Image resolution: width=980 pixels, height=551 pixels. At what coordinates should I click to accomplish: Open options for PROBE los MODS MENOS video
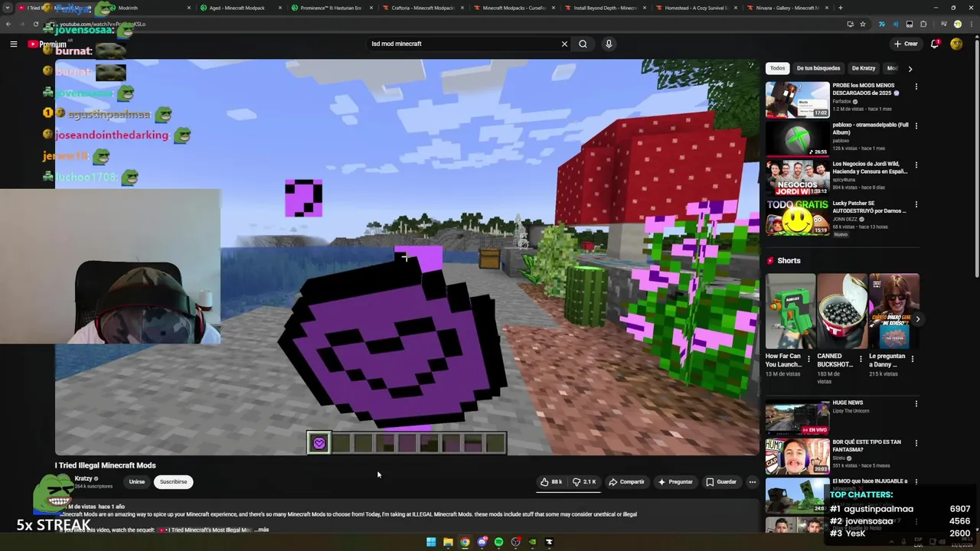916,87
